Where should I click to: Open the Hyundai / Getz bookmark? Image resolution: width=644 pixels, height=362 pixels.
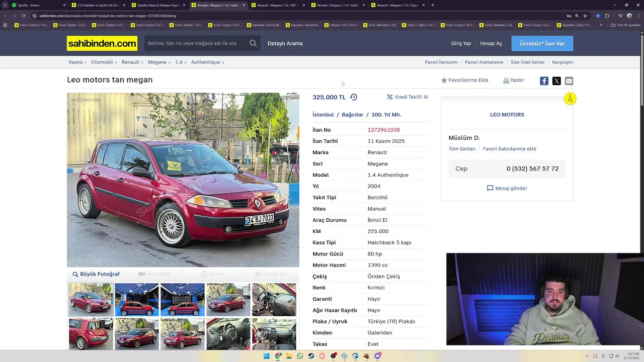click(574, 25)
